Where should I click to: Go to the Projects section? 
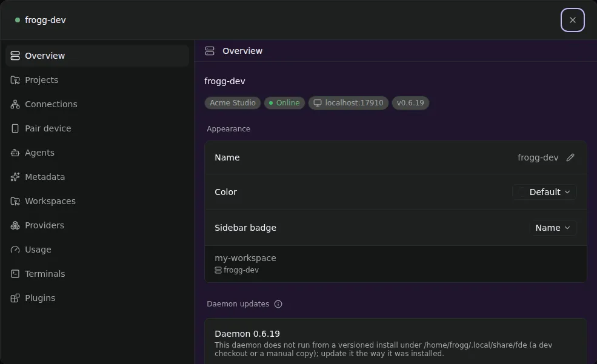(x=98, y=81)
